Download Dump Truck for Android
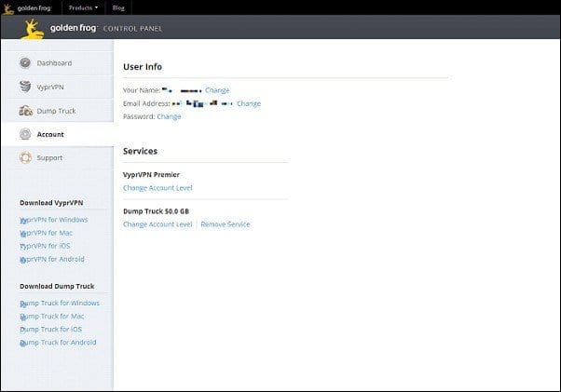This screenshot has height=392, width=561. [x=58, y=343]
